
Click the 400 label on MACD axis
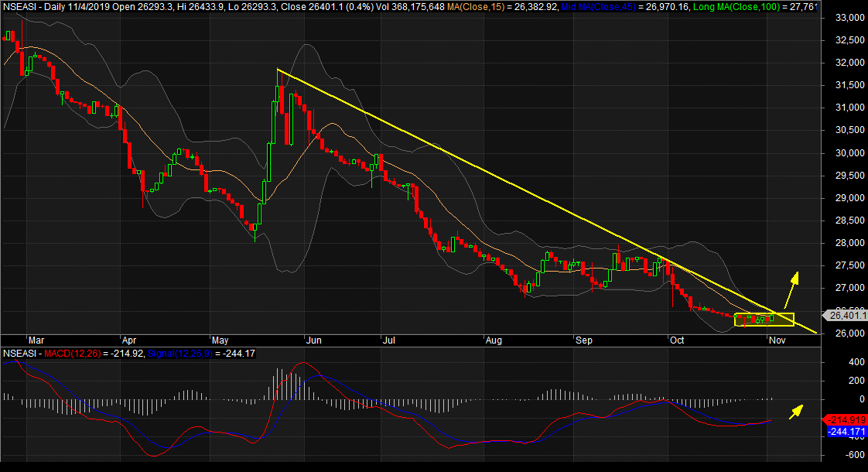pos(856,362)
